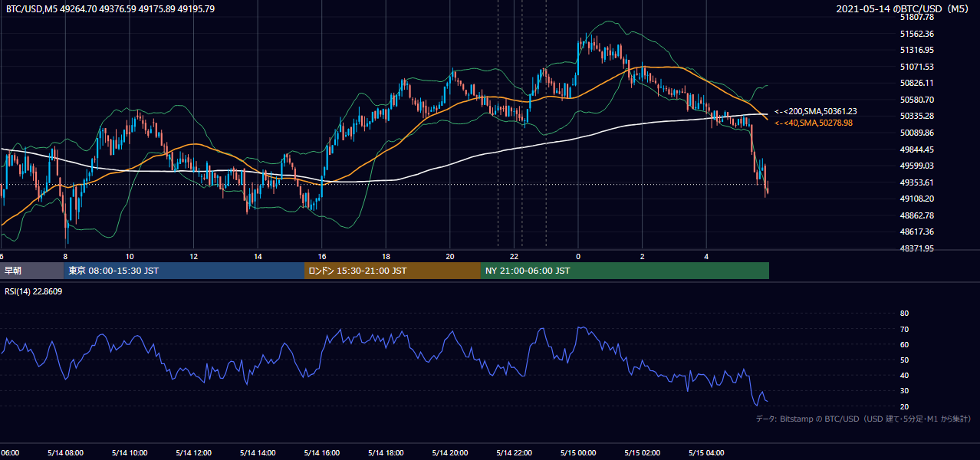This screenshot has height=460, width=980.
Task: Click the RSI 20 level label
Action: click(904, 406)
